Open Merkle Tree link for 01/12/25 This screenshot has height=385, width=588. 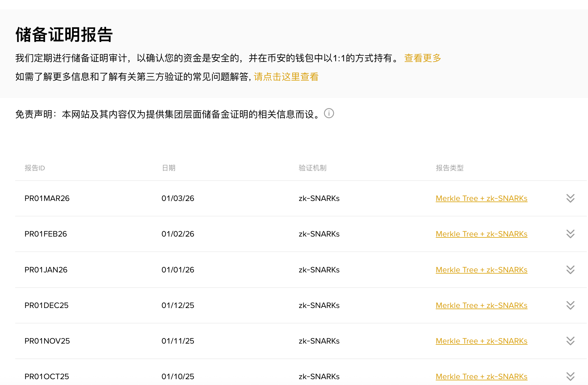tap(481, 305)
